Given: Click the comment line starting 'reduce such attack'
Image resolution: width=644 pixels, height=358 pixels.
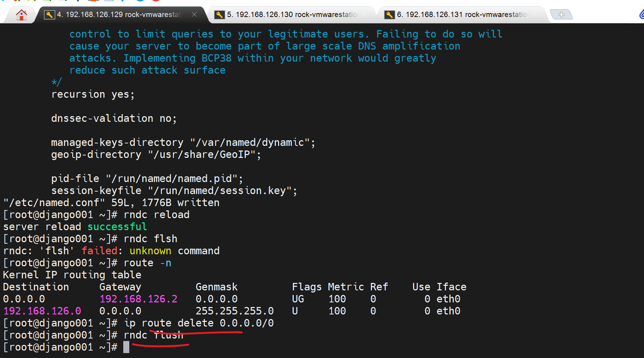Looking at the screenshot, I should 147,70.
